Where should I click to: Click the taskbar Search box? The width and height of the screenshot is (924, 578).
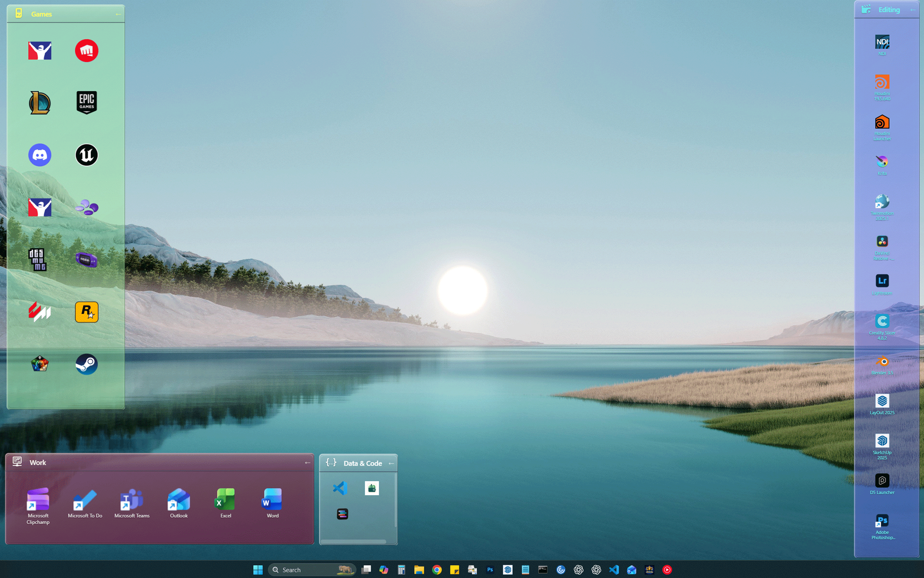pos(312,570)
